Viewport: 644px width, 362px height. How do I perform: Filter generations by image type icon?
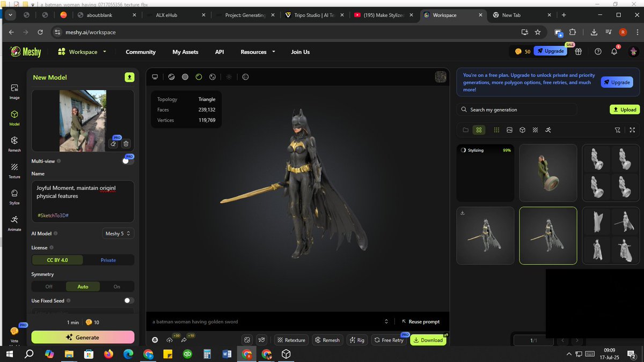point(509,130)
